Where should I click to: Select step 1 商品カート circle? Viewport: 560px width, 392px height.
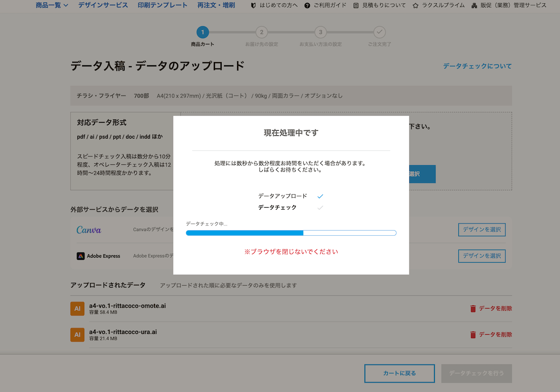pos(203,32)
